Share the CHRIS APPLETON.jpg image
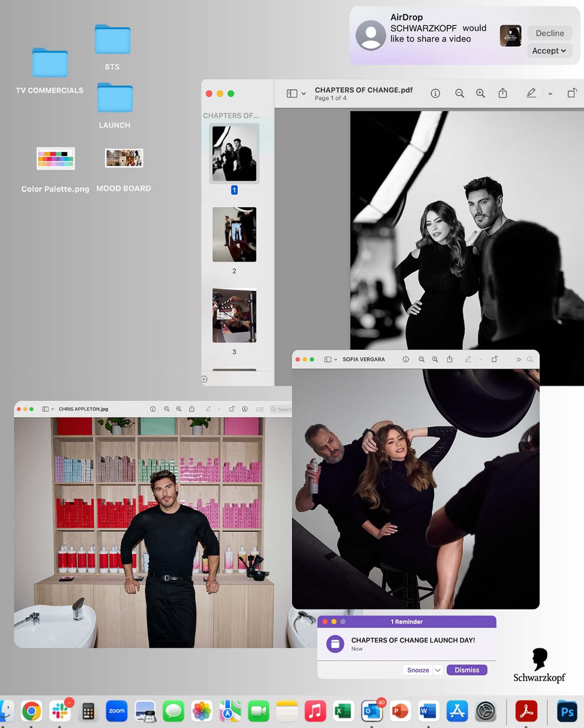The width and height of the screenshot is (584, 728). point(192,409)
